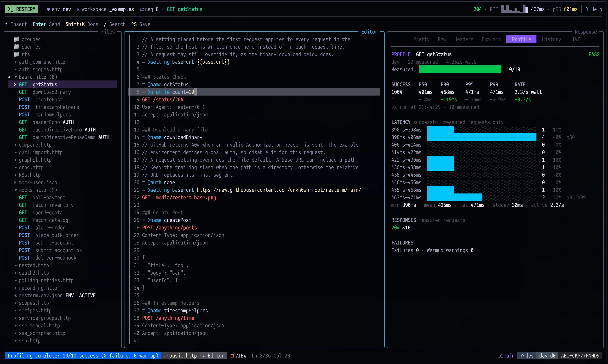Switch to the LIVE tab
This screenshot has height=364, width=608.
tap(575, 39)
